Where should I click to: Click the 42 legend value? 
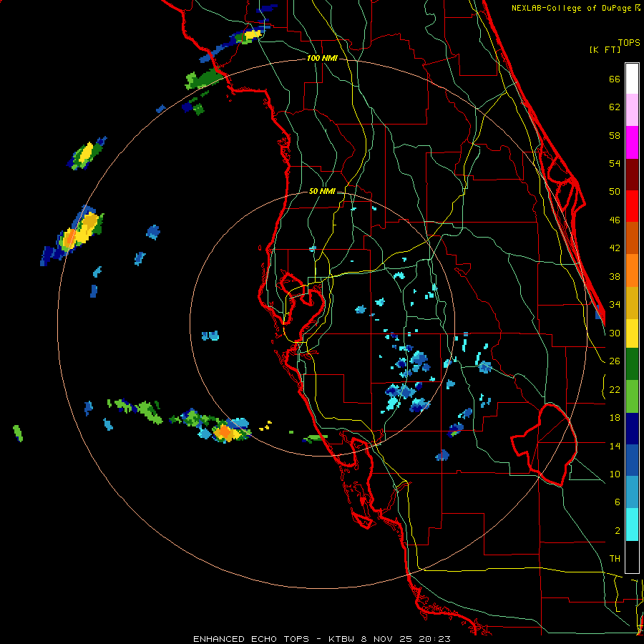[x=615, y=248]
